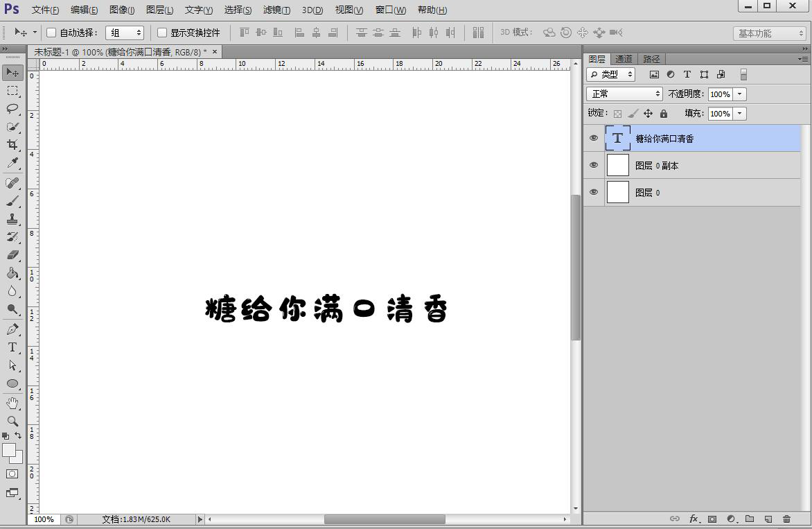Image resolution: width=812 pixels, height=529 pixels.
Task: Select the Horizontal Type tool
Action: [12, 347]
